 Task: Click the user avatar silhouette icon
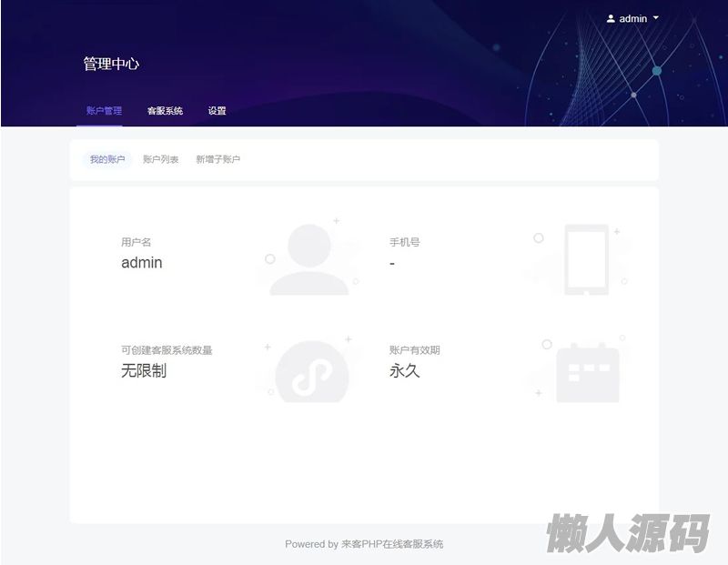[x=309, y=259]
